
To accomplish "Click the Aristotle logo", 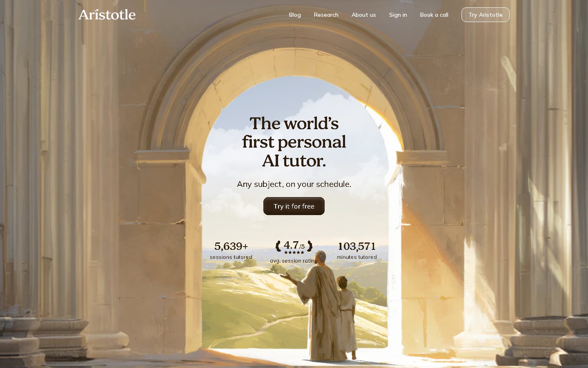I will tap(107, 15).
